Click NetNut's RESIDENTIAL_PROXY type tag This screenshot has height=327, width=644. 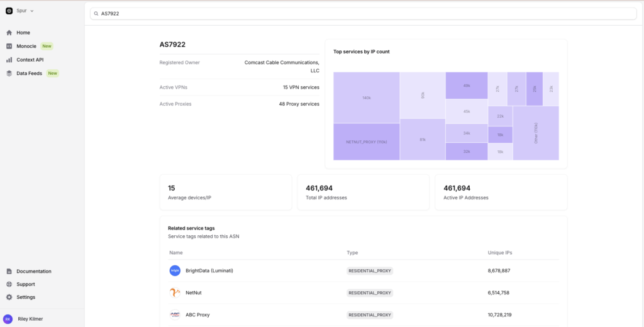[x=370, y=292]
